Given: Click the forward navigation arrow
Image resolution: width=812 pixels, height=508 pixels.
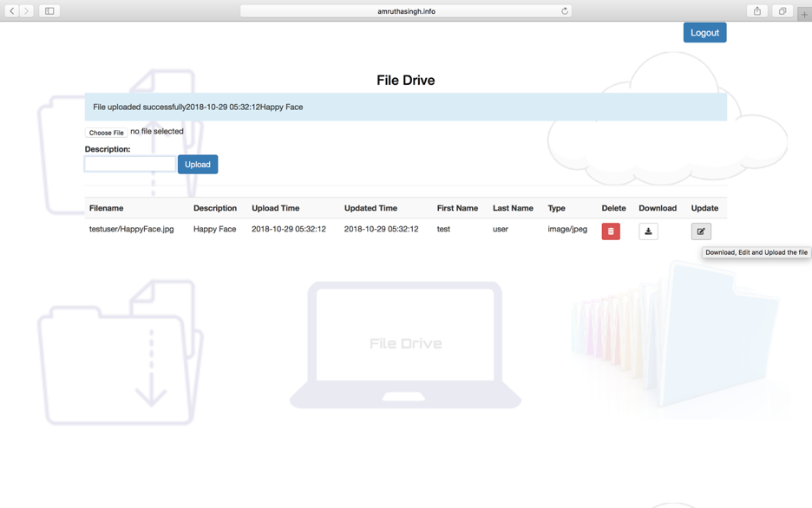Looking at the screenshot, I should (26, 10).
